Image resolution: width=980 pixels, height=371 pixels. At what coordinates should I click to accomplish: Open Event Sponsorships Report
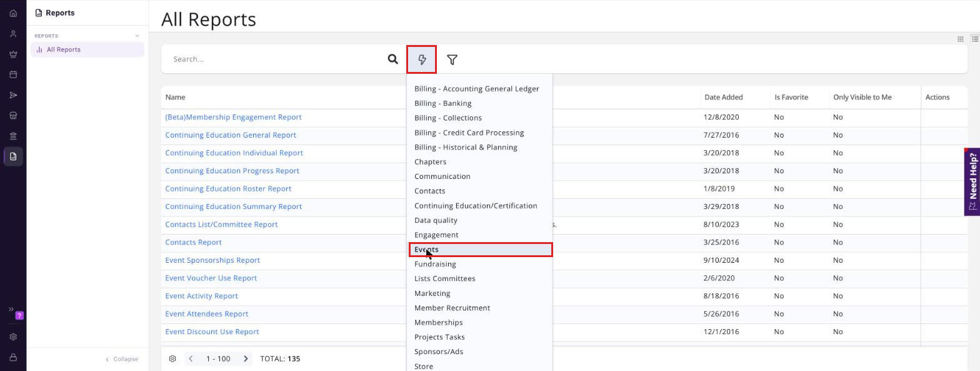coord(212,260)
